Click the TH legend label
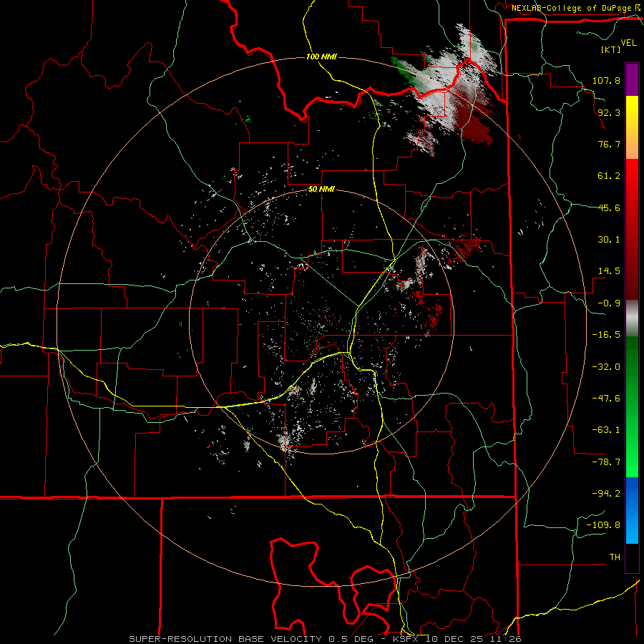 coord(615,557)
